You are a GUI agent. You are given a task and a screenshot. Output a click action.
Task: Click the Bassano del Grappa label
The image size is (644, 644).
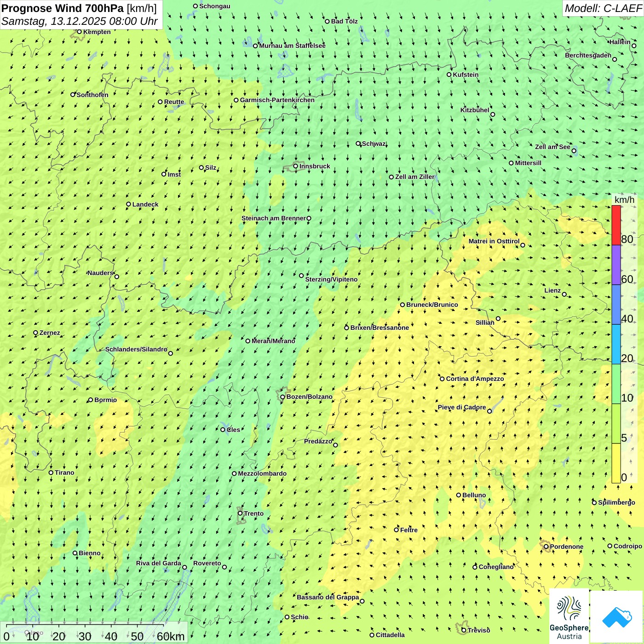click(328, 597)
